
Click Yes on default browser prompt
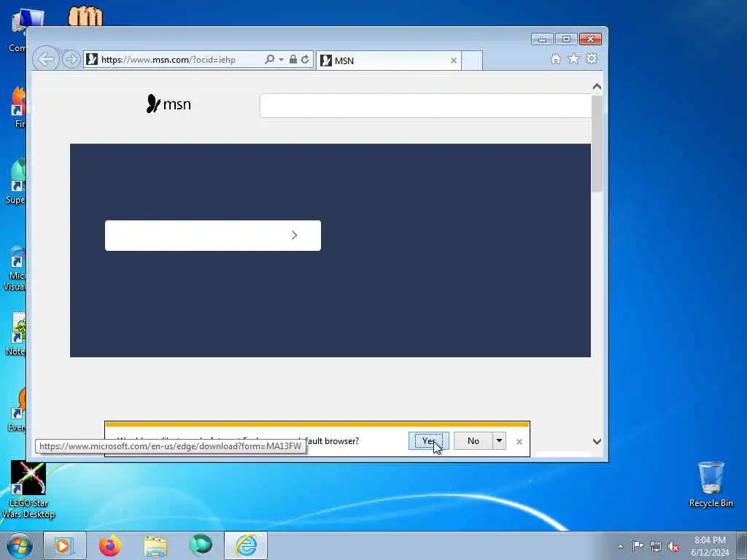429,441
